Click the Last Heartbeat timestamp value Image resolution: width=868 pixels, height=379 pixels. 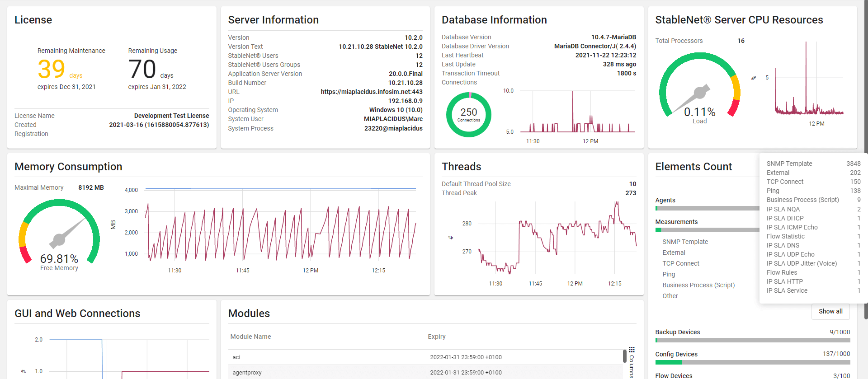[605, 55]
